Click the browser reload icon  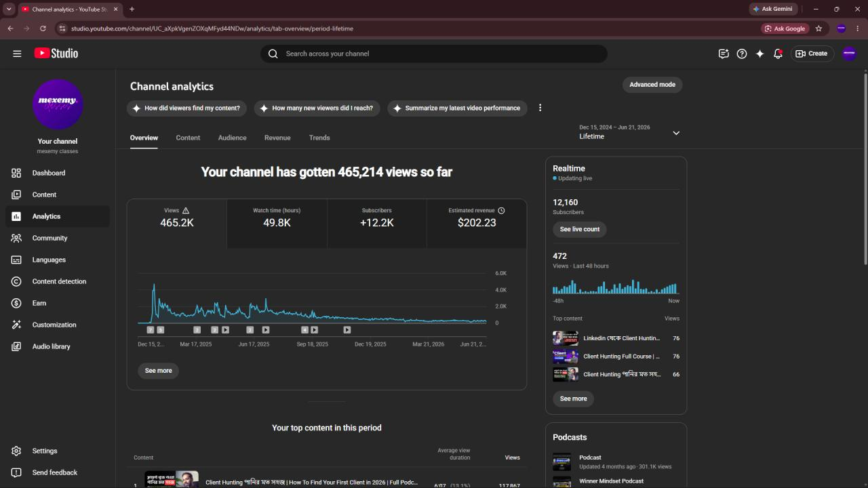click(x=43, y=28)
